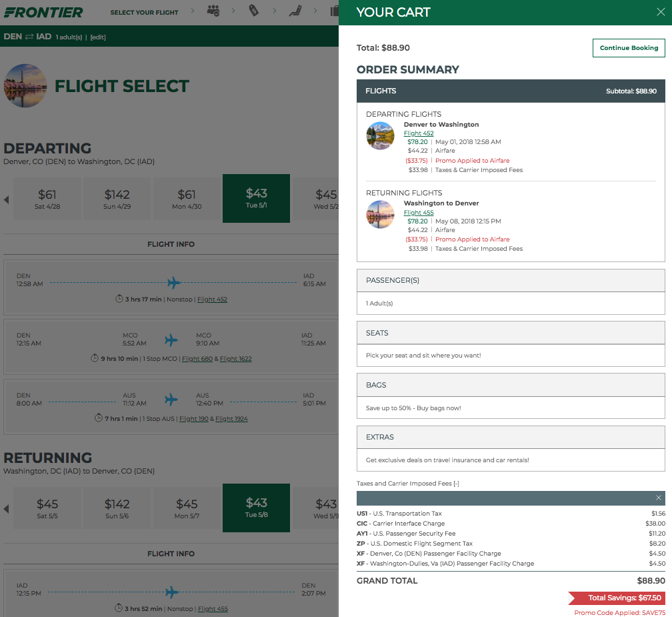Open the price tag bundles step icon
Viewport: 672px width, 617px height.
point(254,10)
